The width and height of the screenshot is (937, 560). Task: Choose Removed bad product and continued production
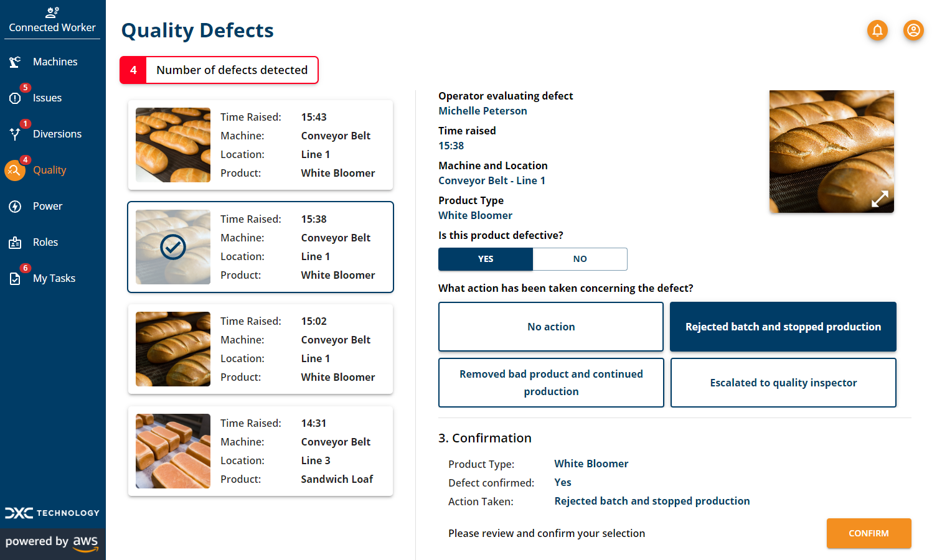point(551,383)
